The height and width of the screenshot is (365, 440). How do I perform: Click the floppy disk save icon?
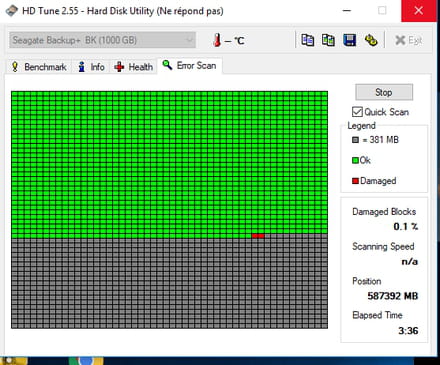[x=349, y=40]
